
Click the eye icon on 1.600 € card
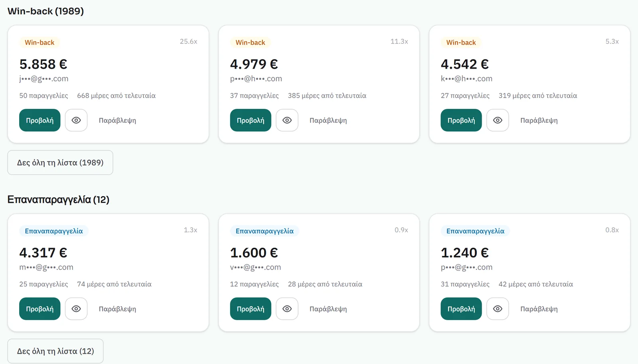click(x=287, y=309)
